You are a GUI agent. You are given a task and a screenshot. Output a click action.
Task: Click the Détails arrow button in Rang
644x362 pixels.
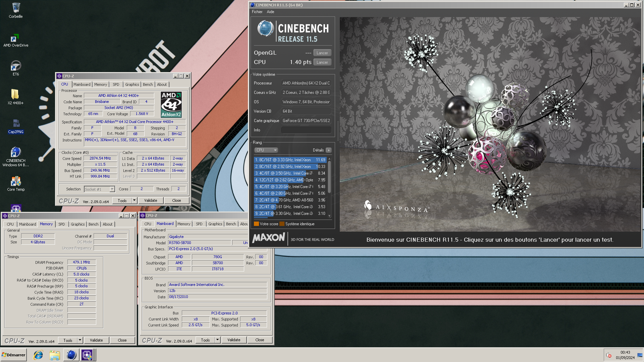tap(329, 150)
